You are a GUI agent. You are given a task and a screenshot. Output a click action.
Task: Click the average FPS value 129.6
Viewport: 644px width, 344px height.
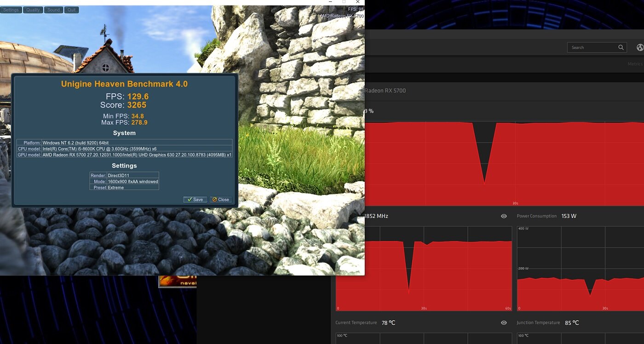click(138, 97)
